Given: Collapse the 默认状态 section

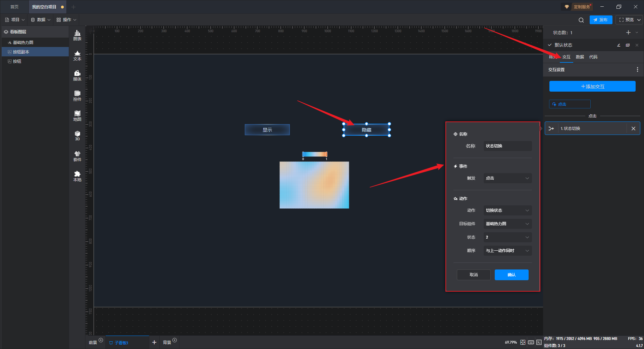Looking at the screenshot, I should tap(550, 45).
